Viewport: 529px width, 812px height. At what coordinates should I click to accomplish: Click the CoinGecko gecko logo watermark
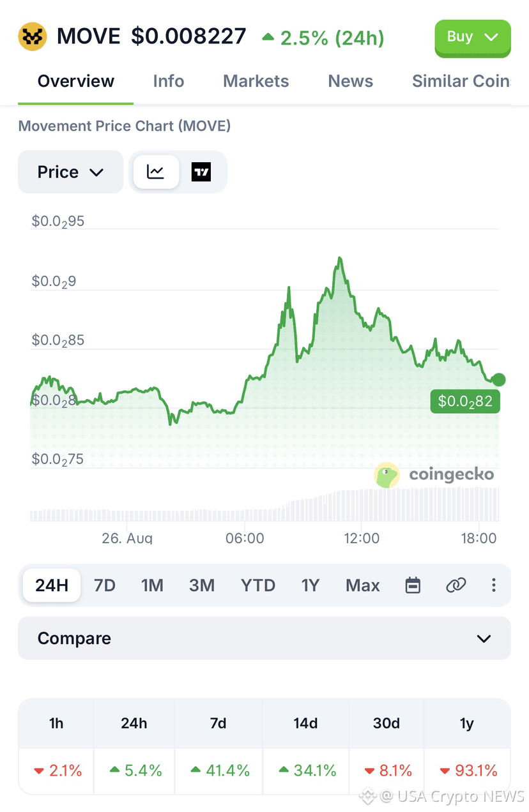[387, 475]
